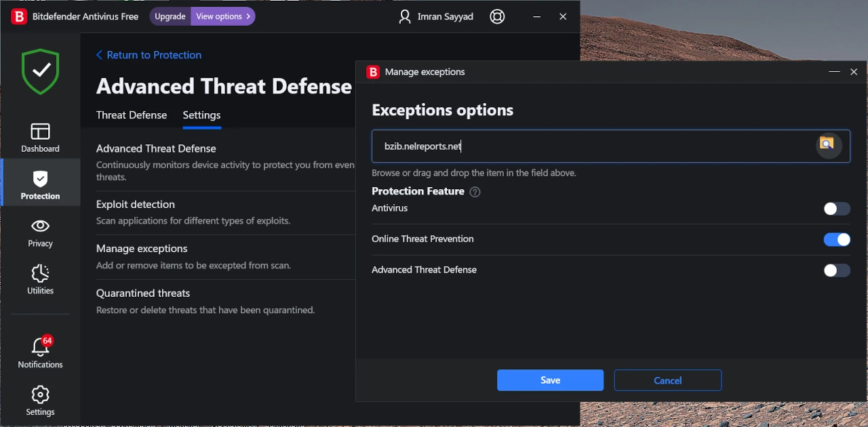Click the exception path input field
This screenshot has width=868, height=427.
(590, 146)
